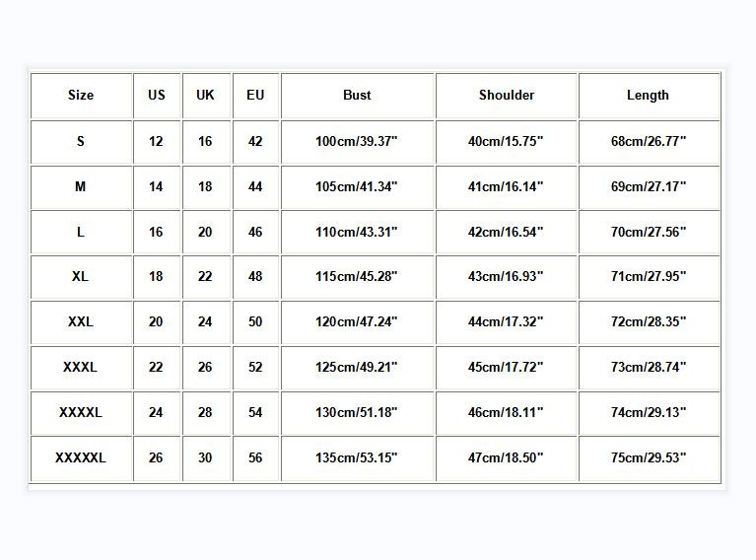Click the EU column header
Image resolution: width=756 pixels, height=560 pixels.
tap(255, 96)
